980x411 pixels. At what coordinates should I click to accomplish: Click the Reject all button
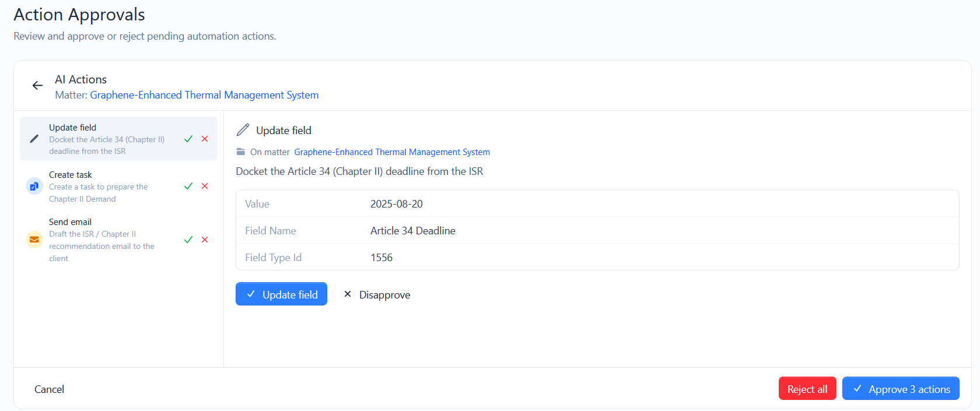tap(807, 389)
